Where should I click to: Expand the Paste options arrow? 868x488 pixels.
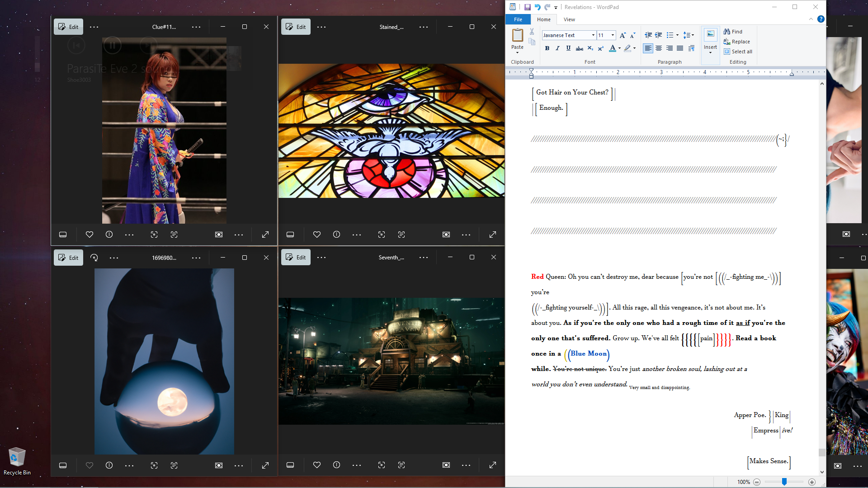[517, 52]
